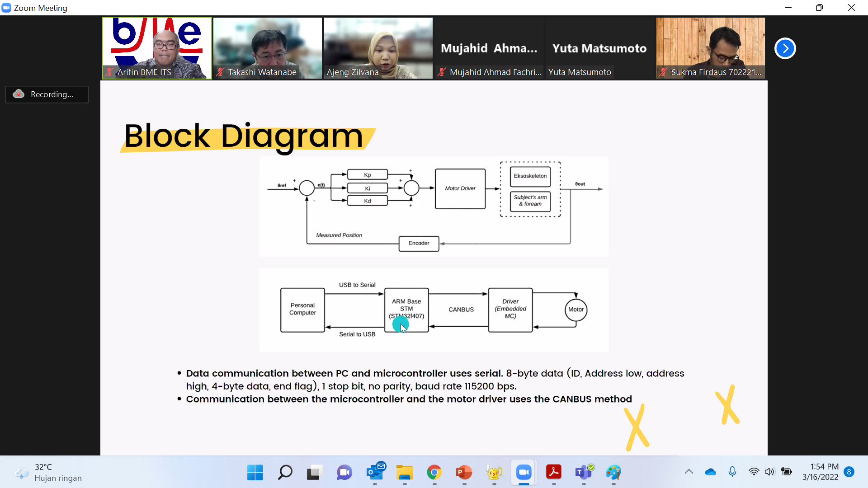Open Outlook mail taskbar icon
Image resolution: width=868 pixels, height=488 pixels.
[x=375, y=473]
